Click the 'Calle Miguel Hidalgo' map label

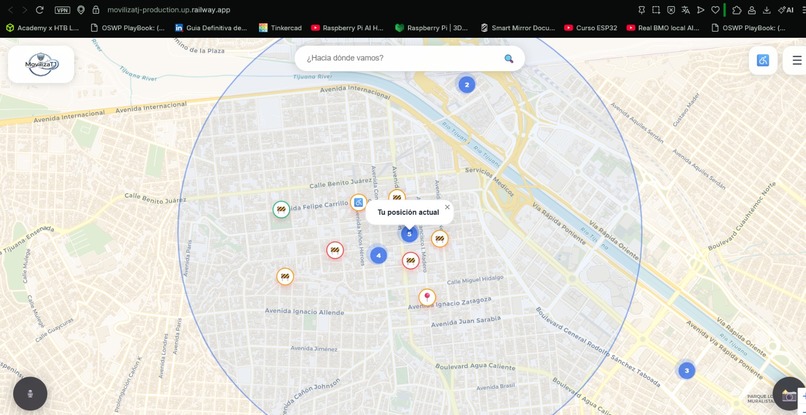point(475,280)
